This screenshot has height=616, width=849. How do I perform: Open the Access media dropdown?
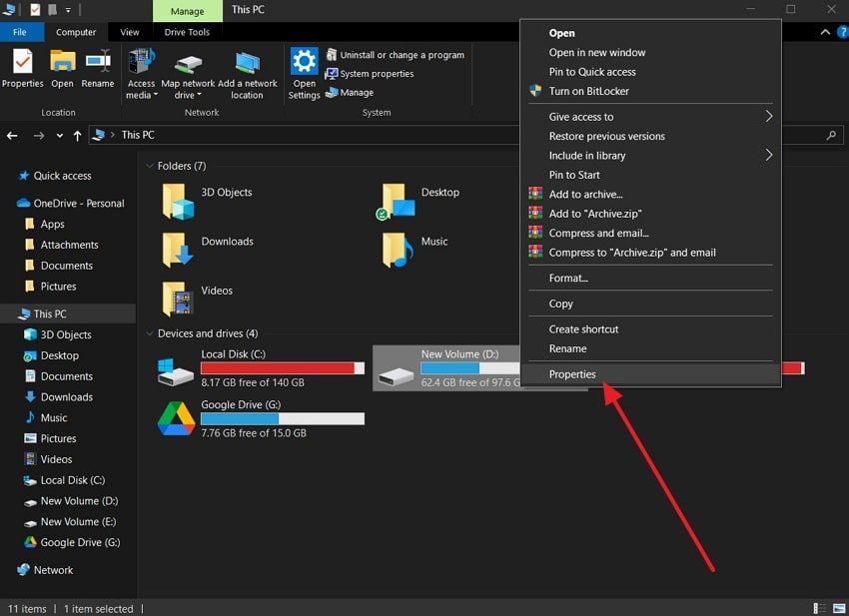(x=141, y=74)
